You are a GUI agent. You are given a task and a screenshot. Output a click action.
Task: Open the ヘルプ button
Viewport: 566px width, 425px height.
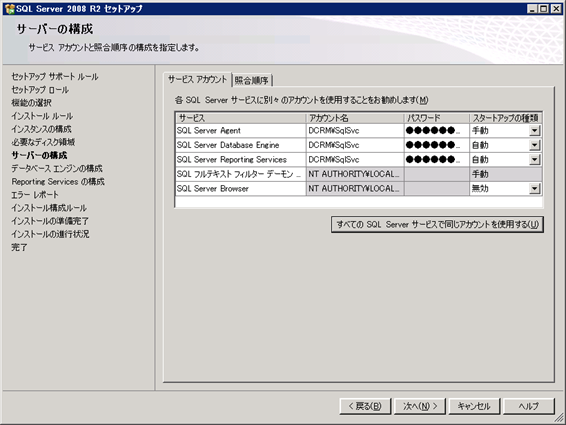pos(528,406)
